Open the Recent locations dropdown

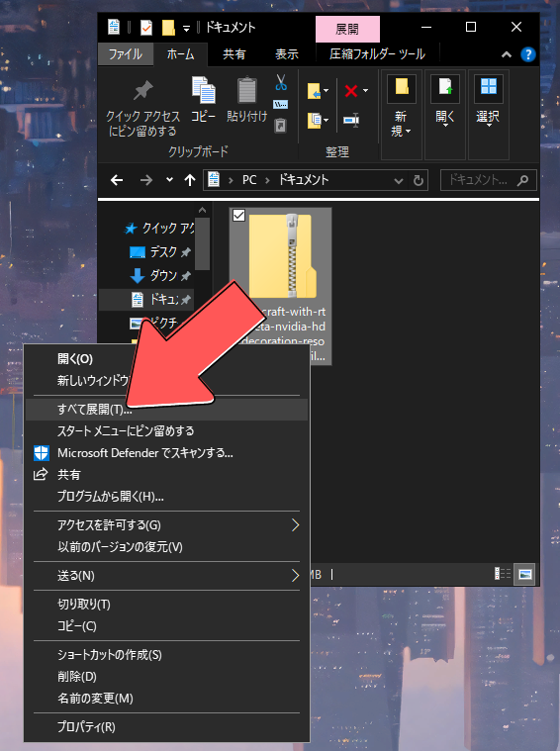pyautogui.click(x=169, y=180)
